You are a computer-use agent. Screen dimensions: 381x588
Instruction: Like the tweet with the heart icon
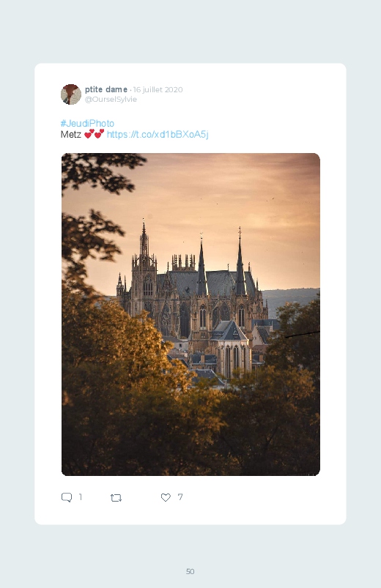166,497
